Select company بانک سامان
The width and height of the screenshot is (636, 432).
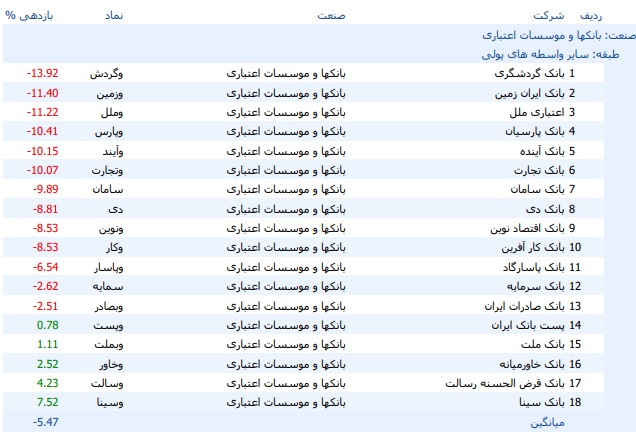click(537, 189)
